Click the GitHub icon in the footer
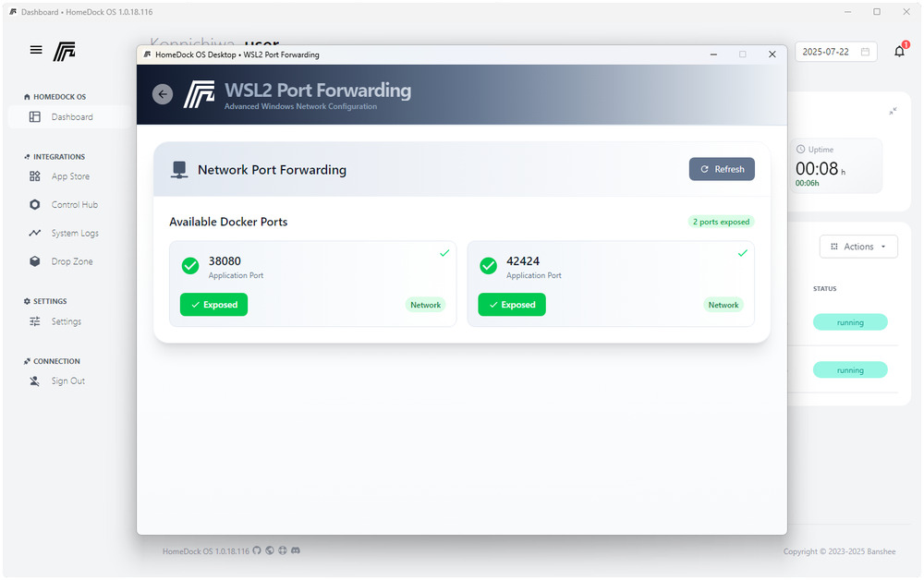The width and height of the screenshot is (924, 580). tap(257, 550)
